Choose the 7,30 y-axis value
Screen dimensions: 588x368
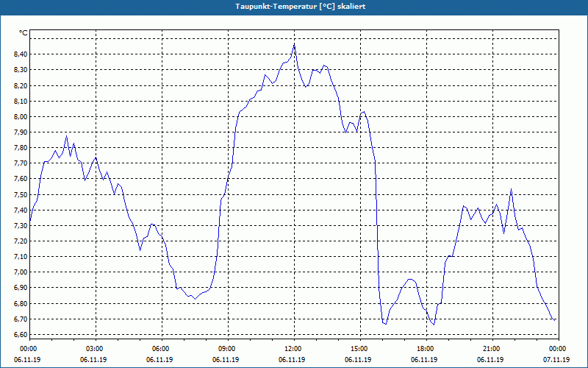coord(21,226)
